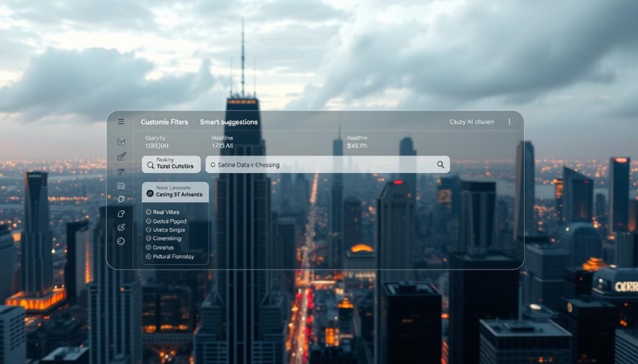Click the "Cluby AI cltaren" link
This screenshot has width=638, height=364.
(471, 123)
